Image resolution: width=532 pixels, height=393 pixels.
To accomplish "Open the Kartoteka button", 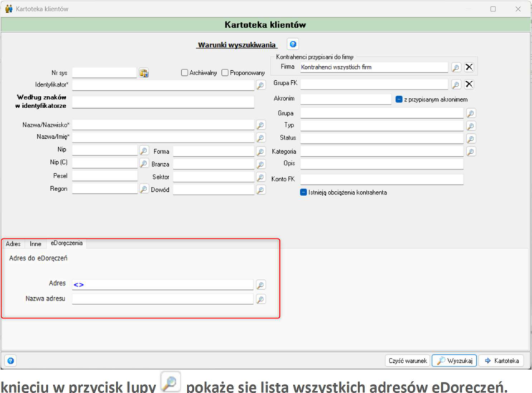I will 501,361.
